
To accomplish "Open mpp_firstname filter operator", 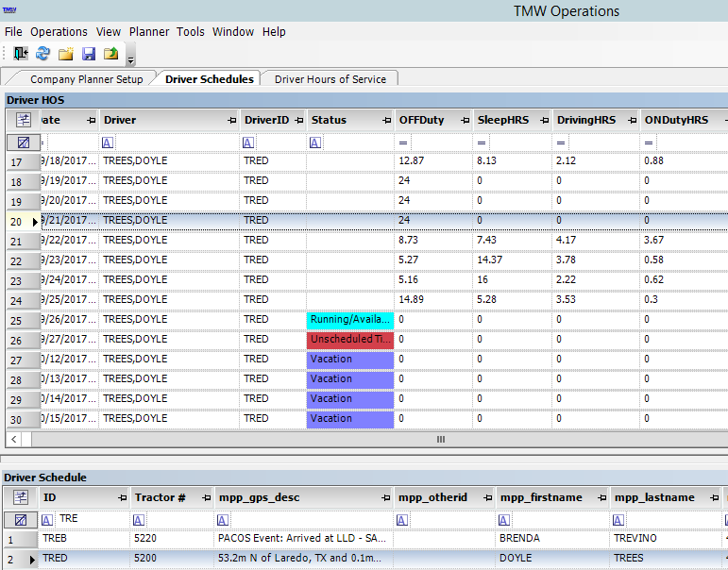I will [504, 520].
